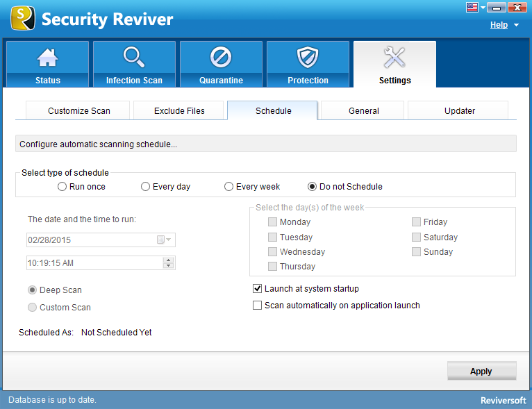532x409 pixels.
Task: Open the language dropdown arrow beside flag
Action: coord(483,8)
